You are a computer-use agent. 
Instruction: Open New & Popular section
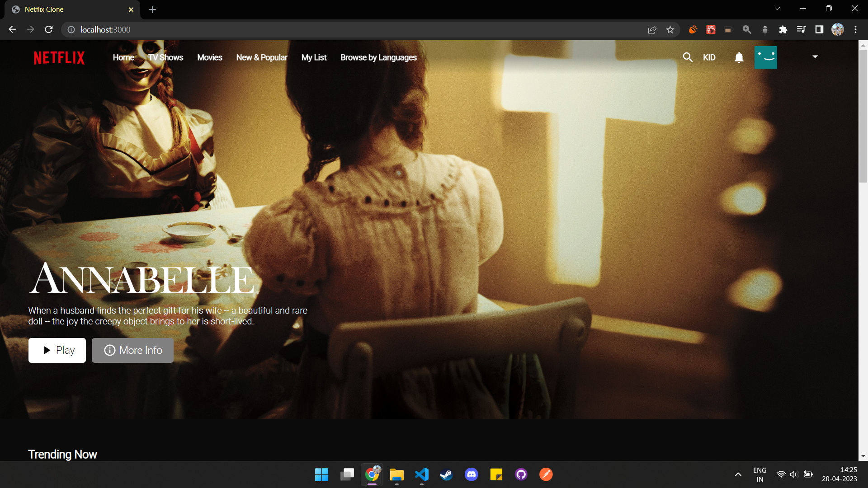(x=262, y=57)
